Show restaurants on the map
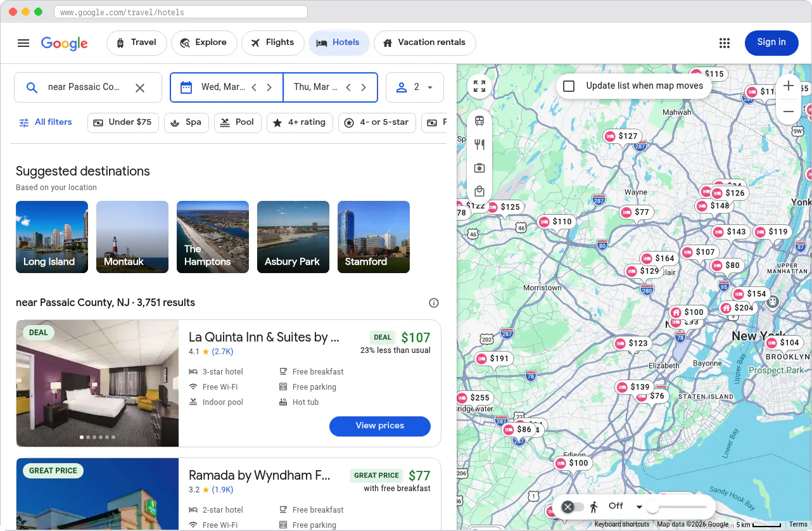 point(479,144)
